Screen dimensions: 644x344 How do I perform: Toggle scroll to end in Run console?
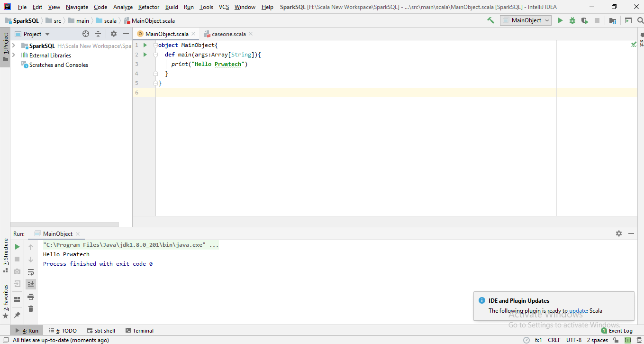pos(31,284)
